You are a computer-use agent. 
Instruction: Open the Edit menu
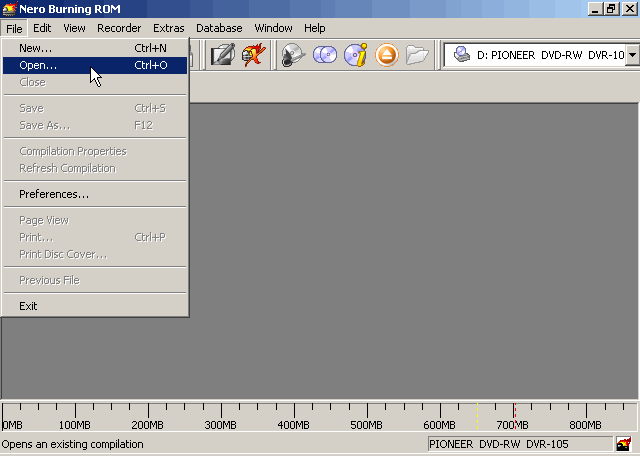point(42,28)
